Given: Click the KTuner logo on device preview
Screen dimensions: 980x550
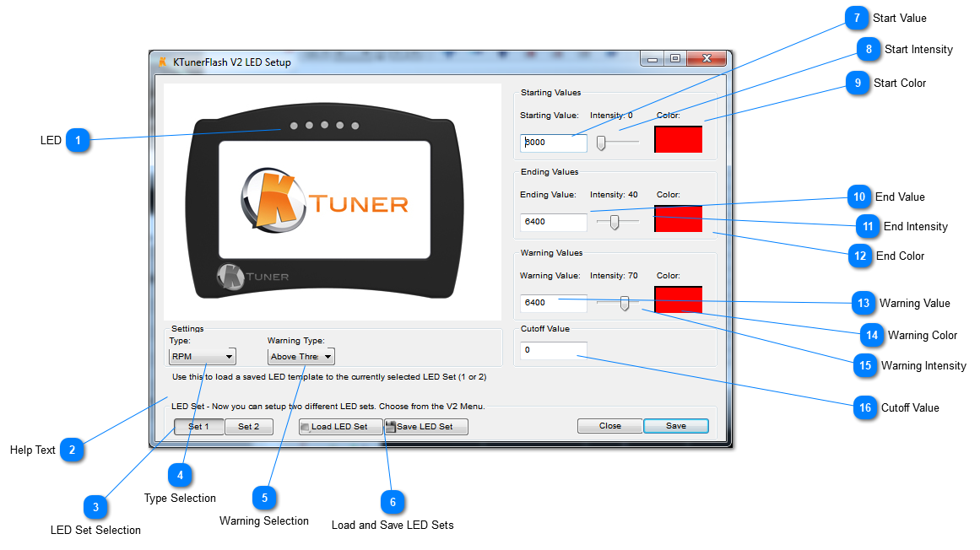Looking at the screenshot, I should tap(324, 201).
